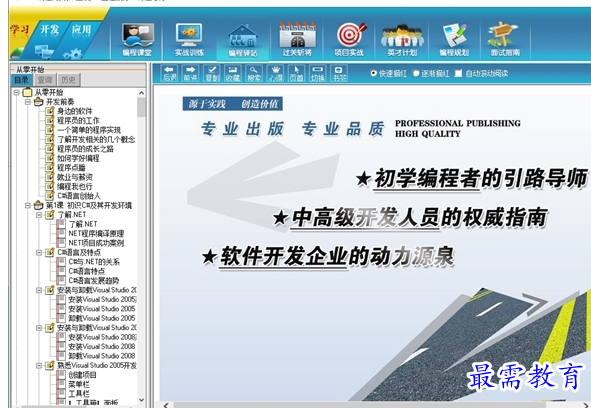Open 程序员的成长之路 topic
The width and height of the screenshot is (591, 408).
(x=85, y=149)
